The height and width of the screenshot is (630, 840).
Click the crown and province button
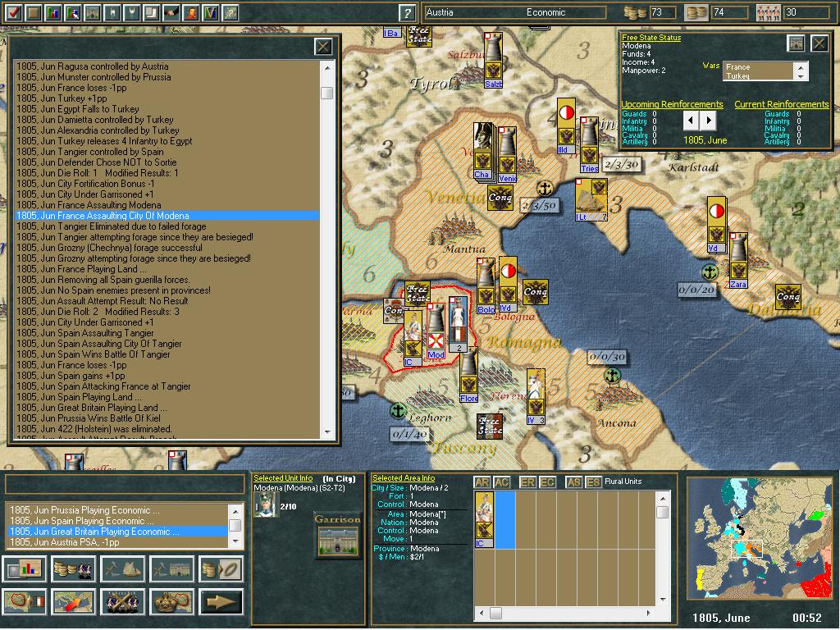coord(171,601)
